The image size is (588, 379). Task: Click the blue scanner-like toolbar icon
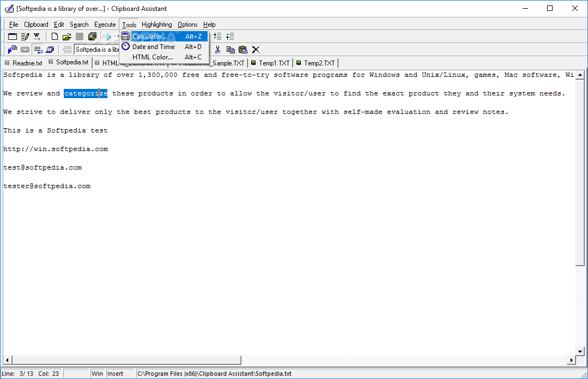50,50
